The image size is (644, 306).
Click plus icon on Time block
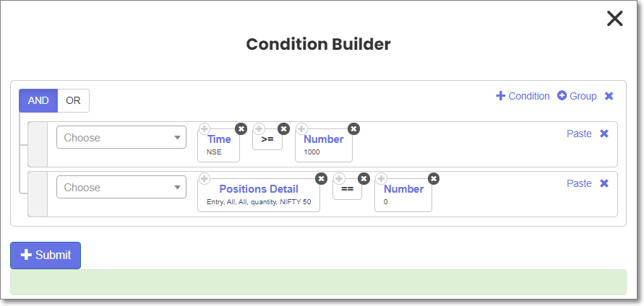[x=204, y=128]
